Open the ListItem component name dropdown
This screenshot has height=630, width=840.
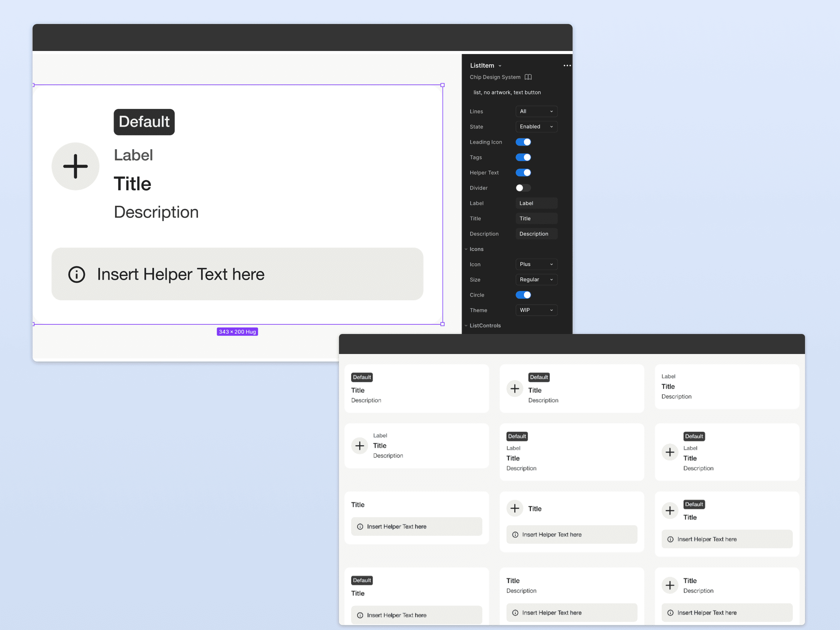pyautogui.click(x=486, y=65)
